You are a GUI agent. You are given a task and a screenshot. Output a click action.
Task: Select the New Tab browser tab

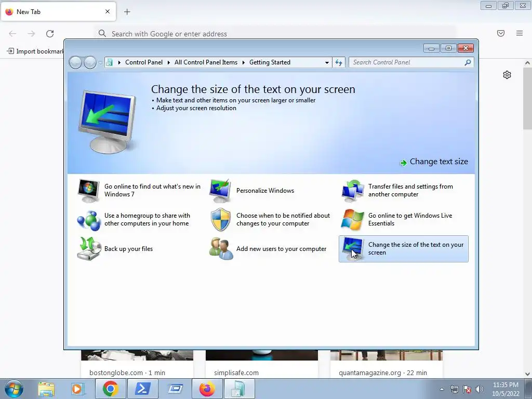click(58, 11)
